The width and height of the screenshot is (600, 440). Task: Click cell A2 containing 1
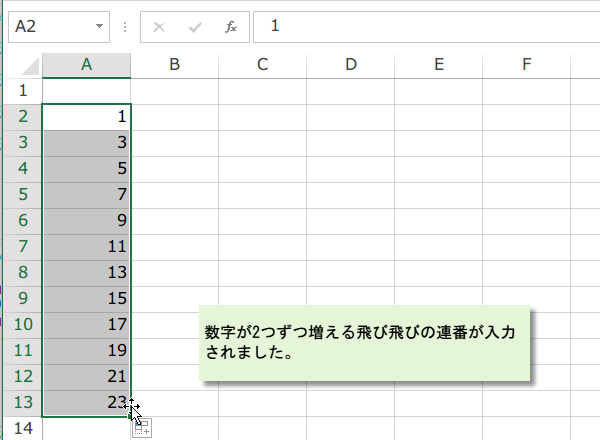coord(87,116)
